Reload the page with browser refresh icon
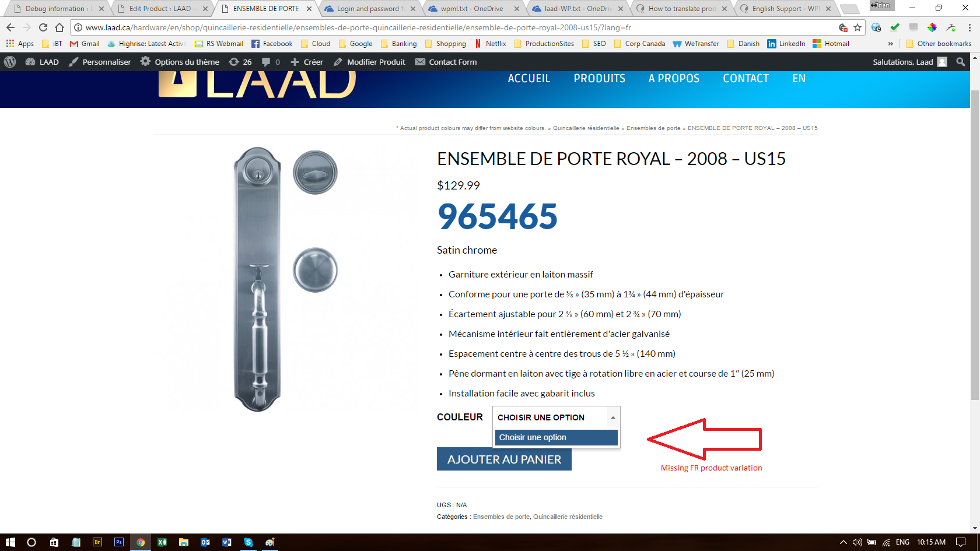Image resolution: width=980 pixels, height=551 pixels. point(43,27)
